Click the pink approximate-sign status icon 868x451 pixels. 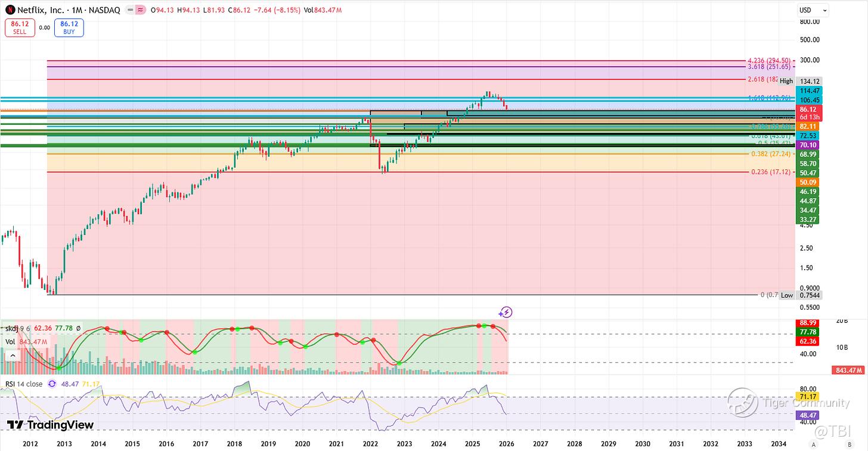pos(141,10)
